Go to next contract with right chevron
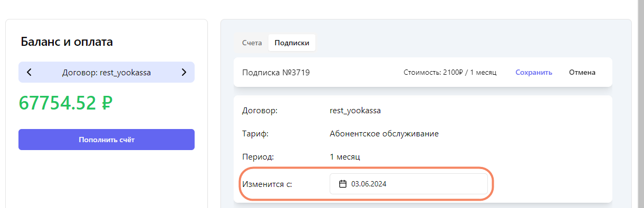Screen dimensions: 644x208 click(x=184, y=73)
